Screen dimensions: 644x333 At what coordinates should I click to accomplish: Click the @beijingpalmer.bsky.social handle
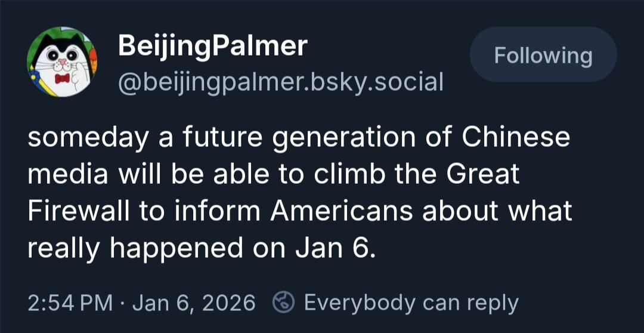point(281,82)
